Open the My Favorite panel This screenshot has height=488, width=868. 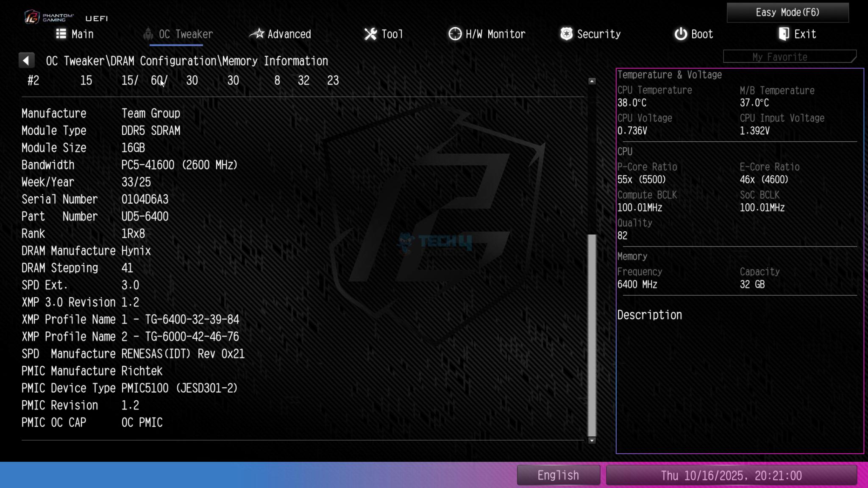tap(789, 57)
